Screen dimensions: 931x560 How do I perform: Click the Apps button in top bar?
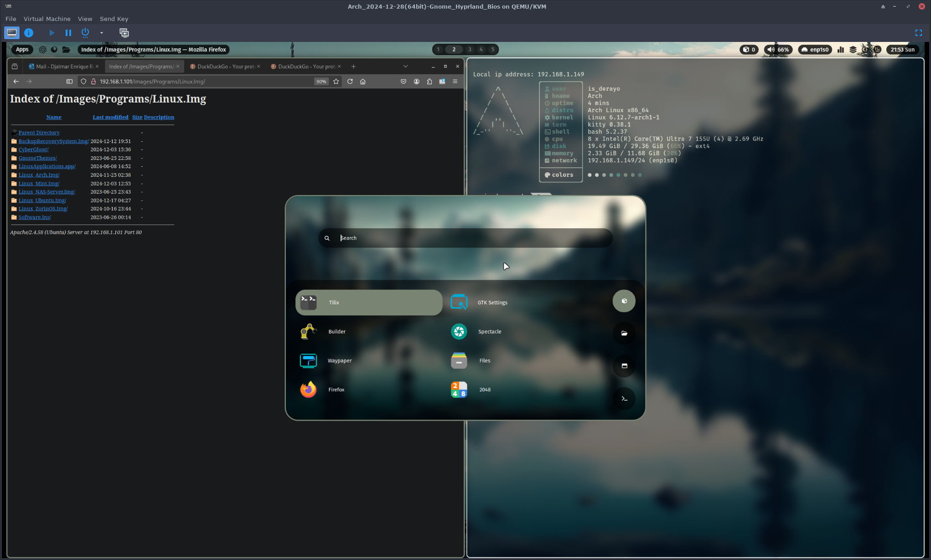tap(22, 50)
